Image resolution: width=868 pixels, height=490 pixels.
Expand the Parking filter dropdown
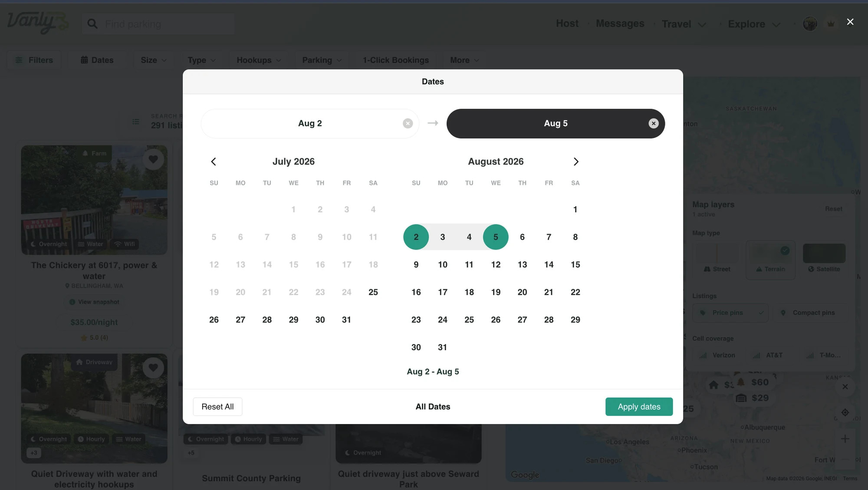(x=322, y=60)
